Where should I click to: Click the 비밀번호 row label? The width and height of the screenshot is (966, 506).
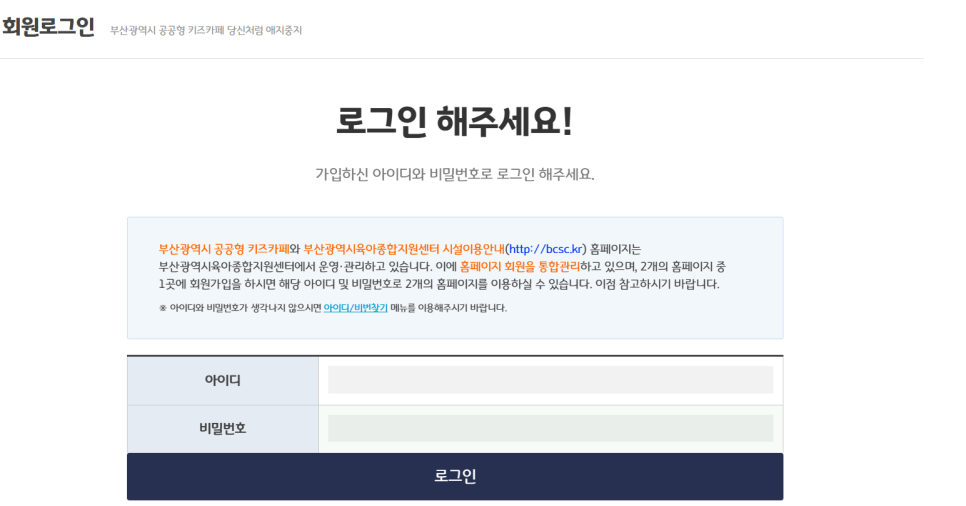click(x=222, y=428)
